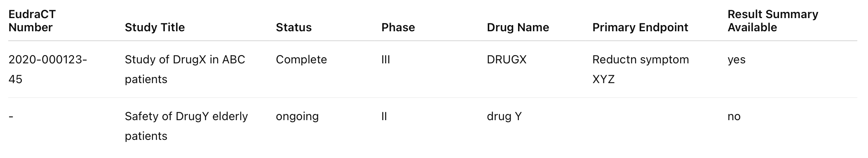Select the 'drug Y' name cell

click(x=504, y=116)
